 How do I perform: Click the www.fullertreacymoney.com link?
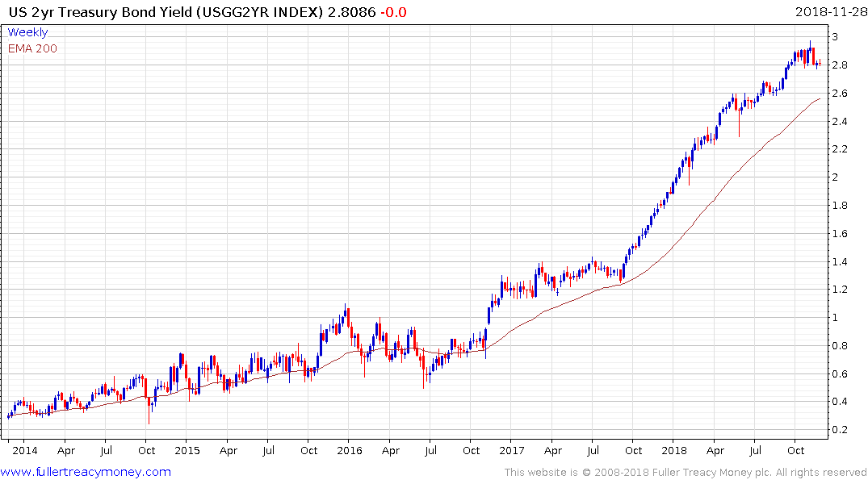[x=86, y=472]
